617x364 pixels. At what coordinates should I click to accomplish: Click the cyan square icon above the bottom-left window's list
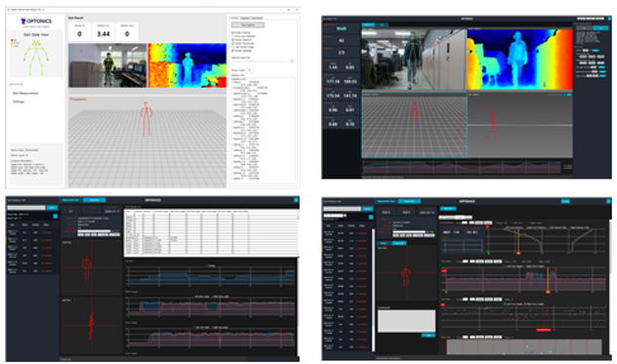pyautogui.click(x=55, y=216)
